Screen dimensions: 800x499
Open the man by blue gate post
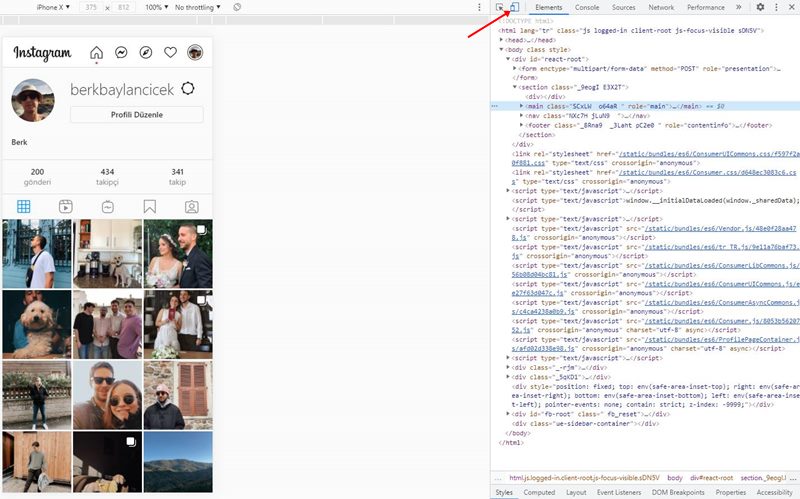pos(37,254)
